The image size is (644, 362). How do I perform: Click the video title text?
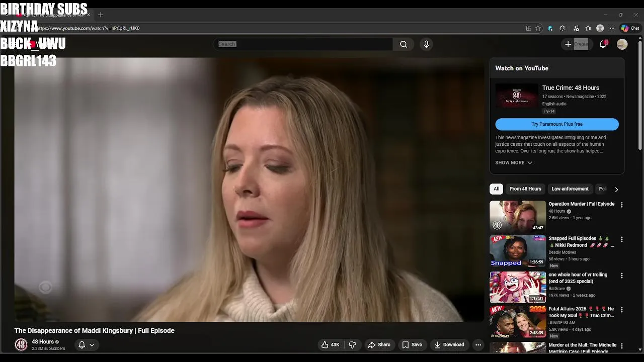pos(94,330)
